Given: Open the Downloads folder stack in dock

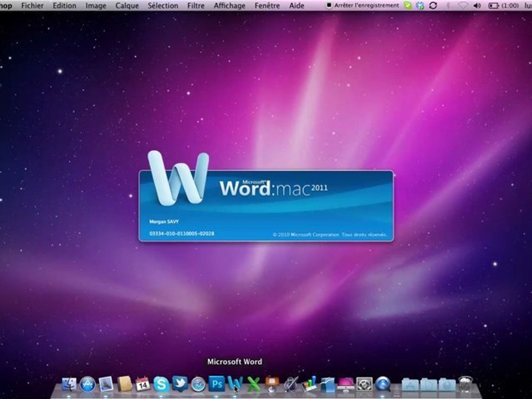Looking at the screenshot, I should [447, 385].
